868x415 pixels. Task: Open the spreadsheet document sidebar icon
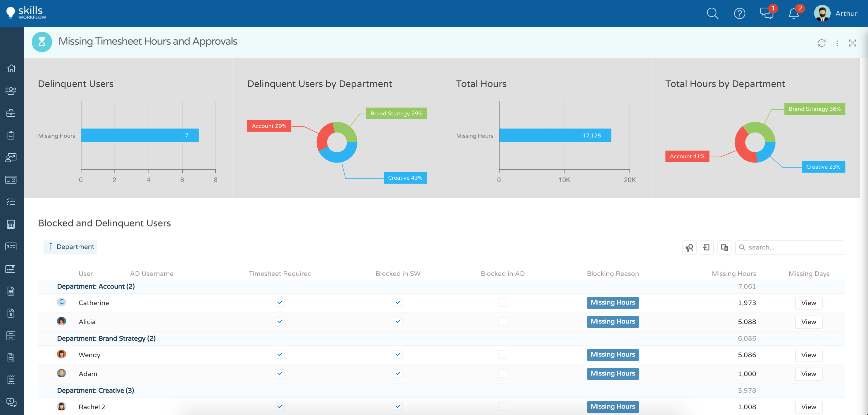pyautogui.click(x=11, y=291)
